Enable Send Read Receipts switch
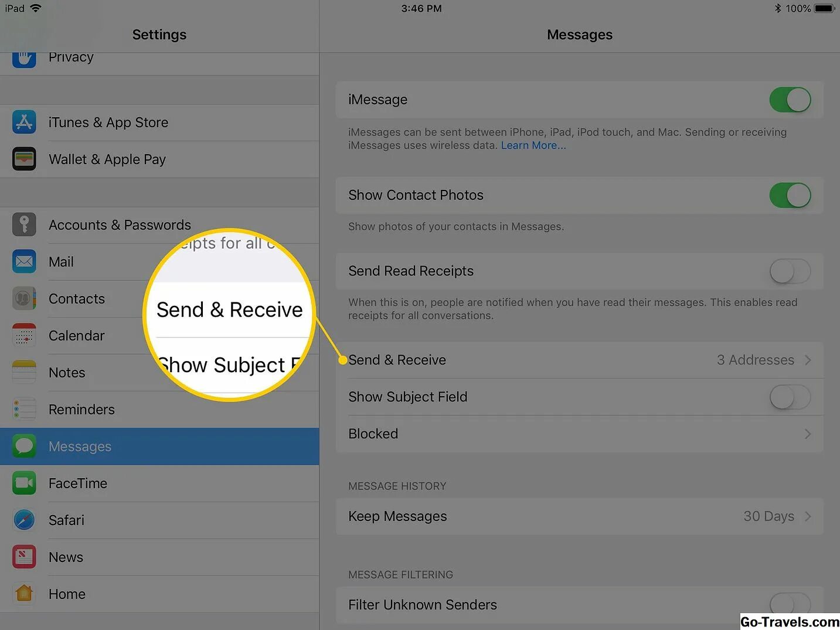 coord(790,271)
